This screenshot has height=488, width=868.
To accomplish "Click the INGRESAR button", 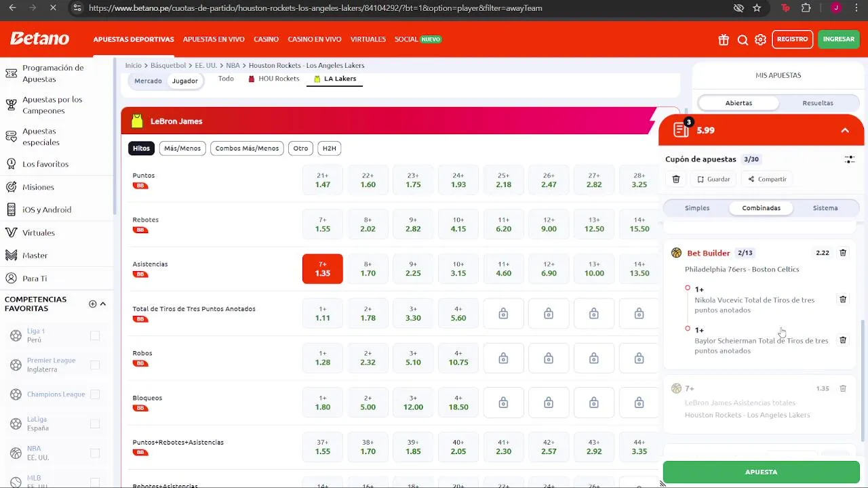I will (x=839, y=39).
